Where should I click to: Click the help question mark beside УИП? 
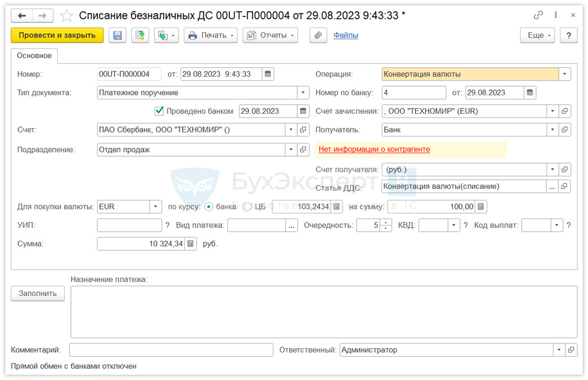(x=167, y=225)
